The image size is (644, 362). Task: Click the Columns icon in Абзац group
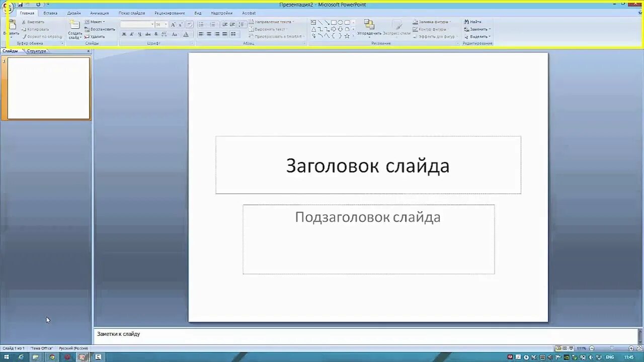point(233,34)
